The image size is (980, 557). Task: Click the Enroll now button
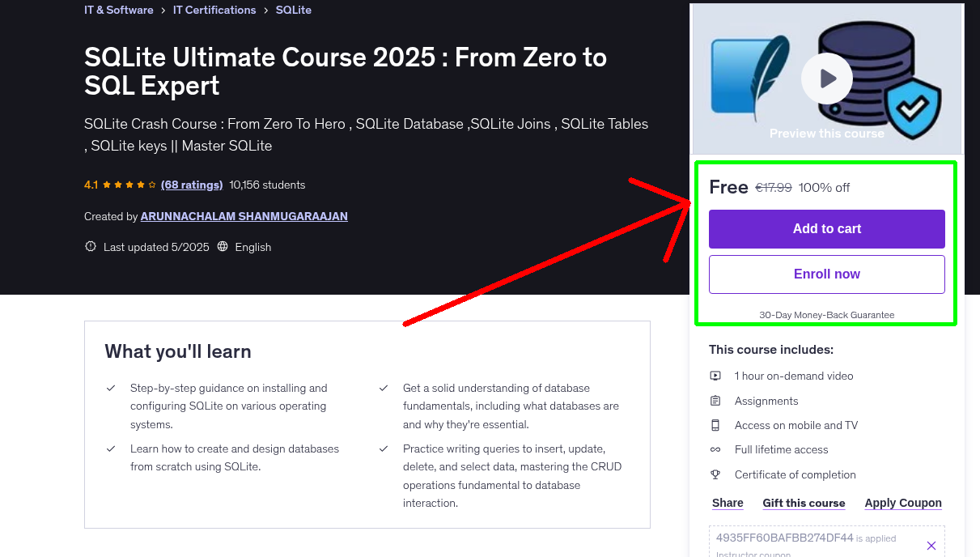826,274
